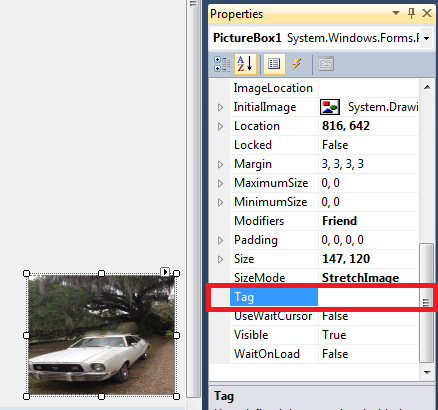438x410 pixels.
Task: Switch Properties to Categorized view
Action: pyautogui.click(x=222, y=64)
